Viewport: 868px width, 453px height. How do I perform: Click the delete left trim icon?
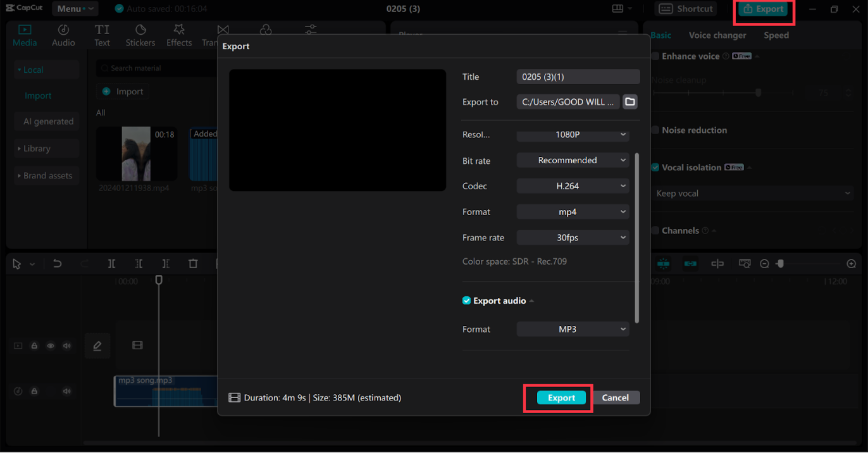139,264
